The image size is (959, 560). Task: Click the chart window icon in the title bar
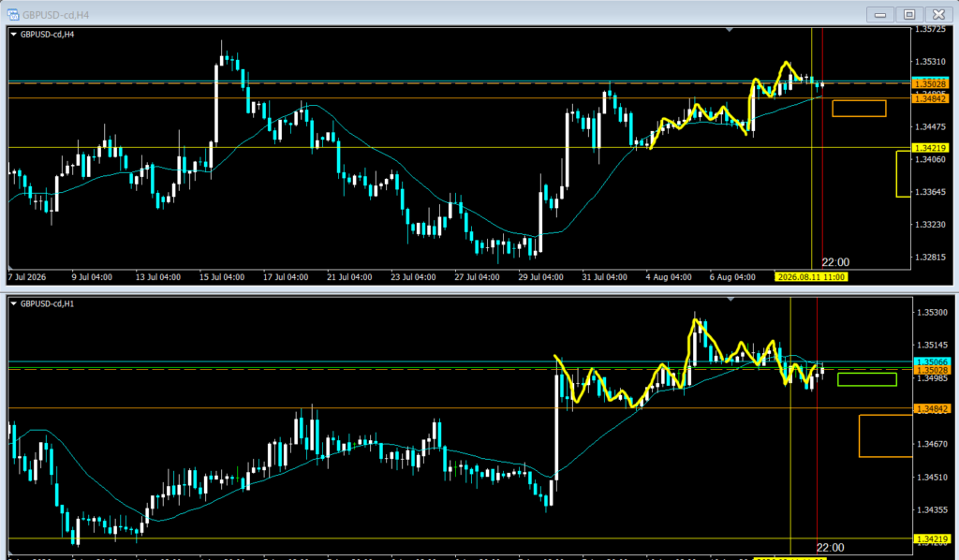(13, 14)
